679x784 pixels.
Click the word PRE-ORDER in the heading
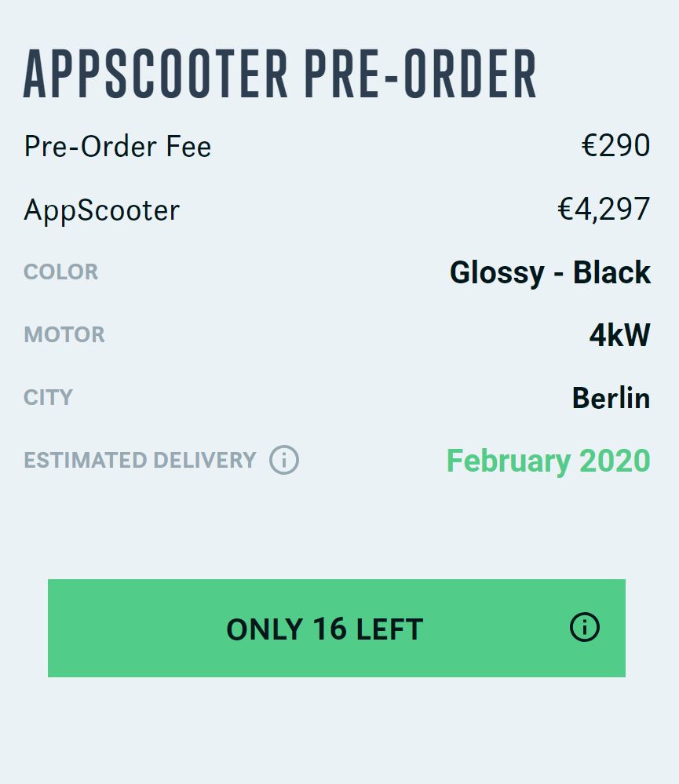click(421, 74)
